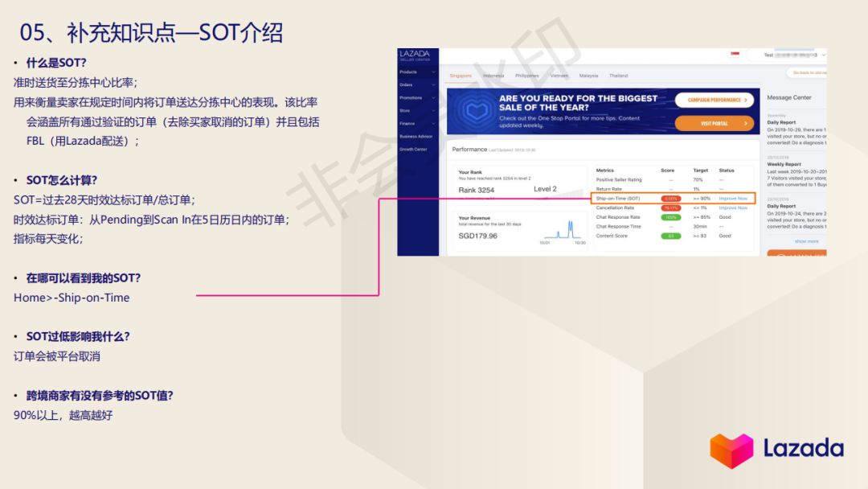Click the Lazada Seller Center logo
The width and height of the screenshot is (868, 489).
[x=415, y=55]
